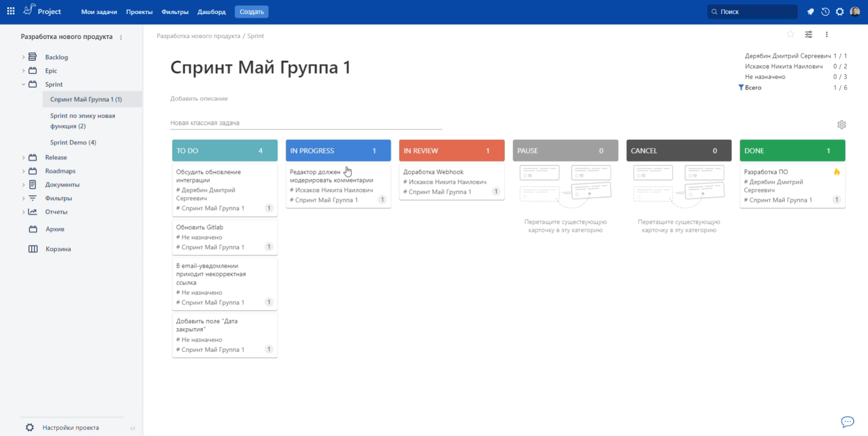Image resolution: width=868 pixels, height=436 pixels.
Task: Collapse the sidebar with double chevron
Action: (x=133, y=428)
